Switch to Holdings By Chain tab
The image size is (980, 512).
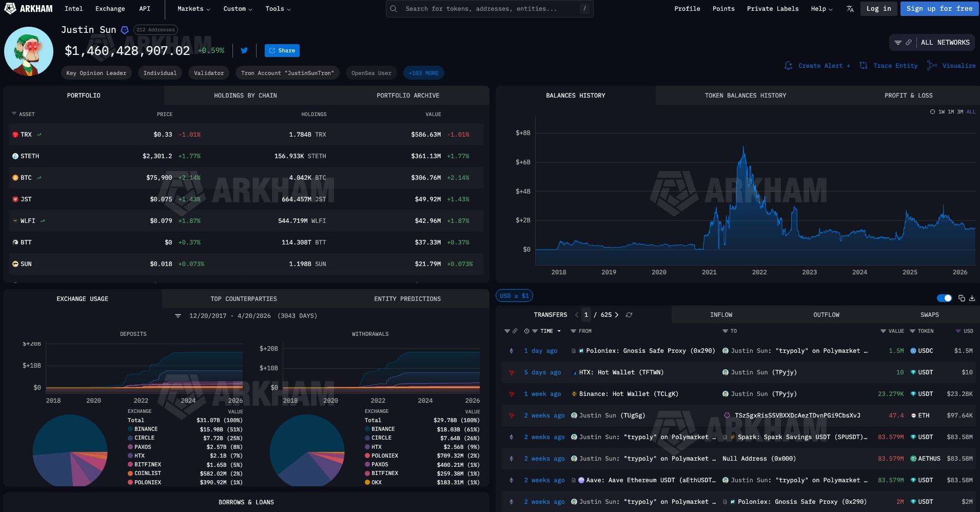[x=245, y=96]
